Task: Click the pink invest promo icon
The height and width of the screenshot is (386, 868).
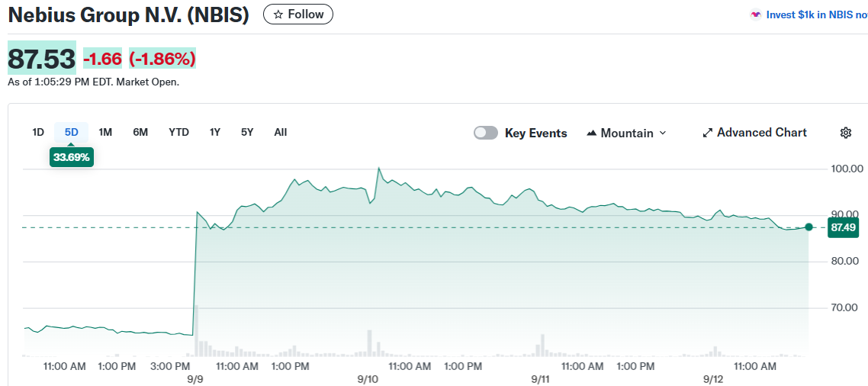Action: (756, 14)
